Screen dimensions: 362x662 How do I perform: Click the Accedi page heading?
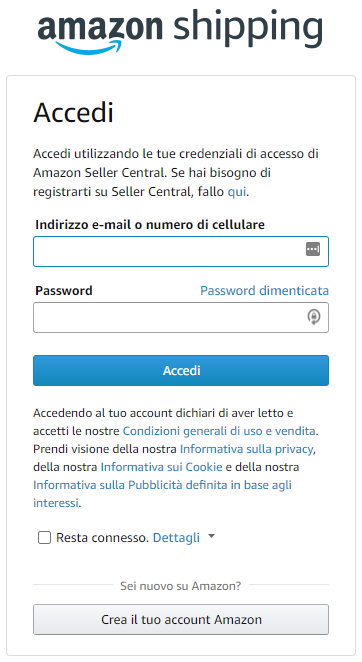[73, 112]
